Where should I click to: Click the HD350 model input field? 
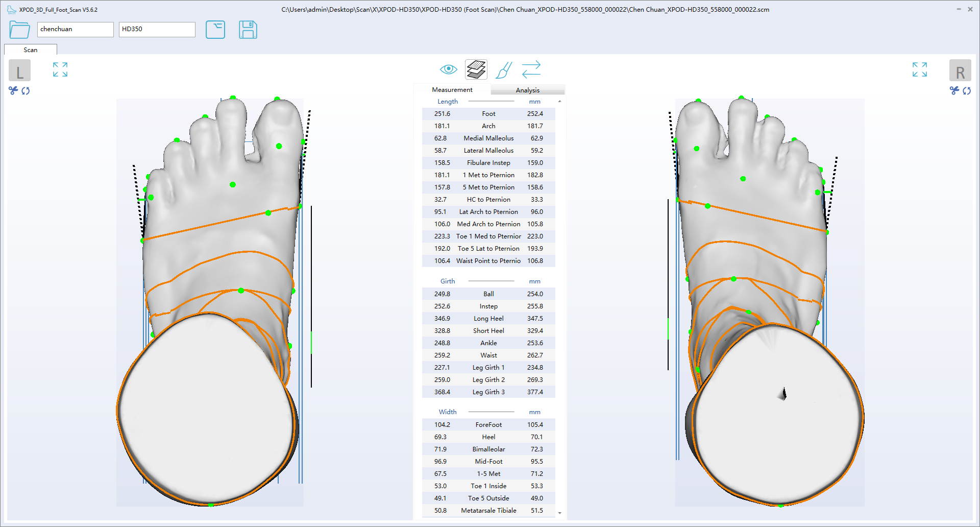157,29
